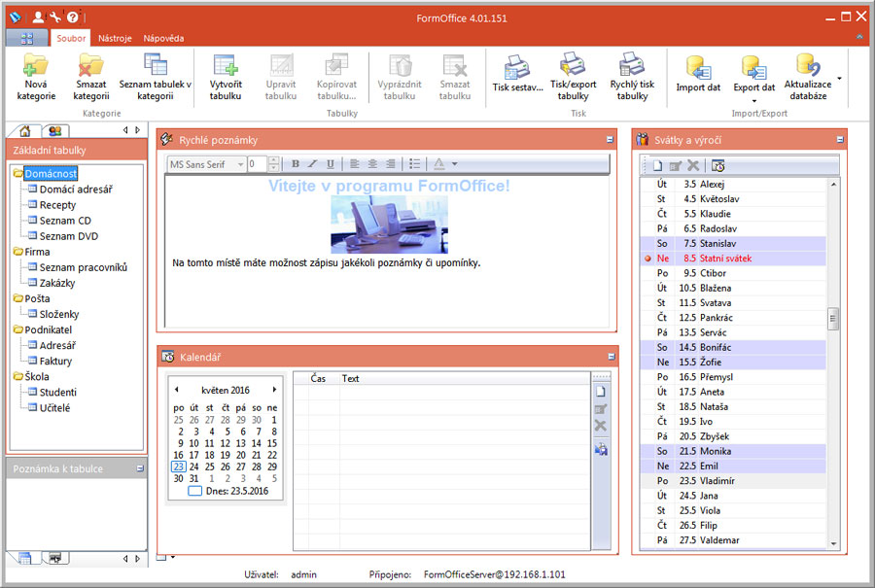
Task: Click new holiday entry icon in Svátky panel
Action: tap(658, 165)
